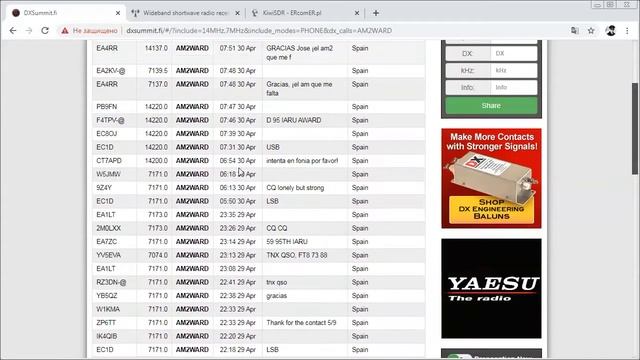640x360 pixels.
Task: Select spotter EA7ZC callsign
Action: [x=107, y=242]
